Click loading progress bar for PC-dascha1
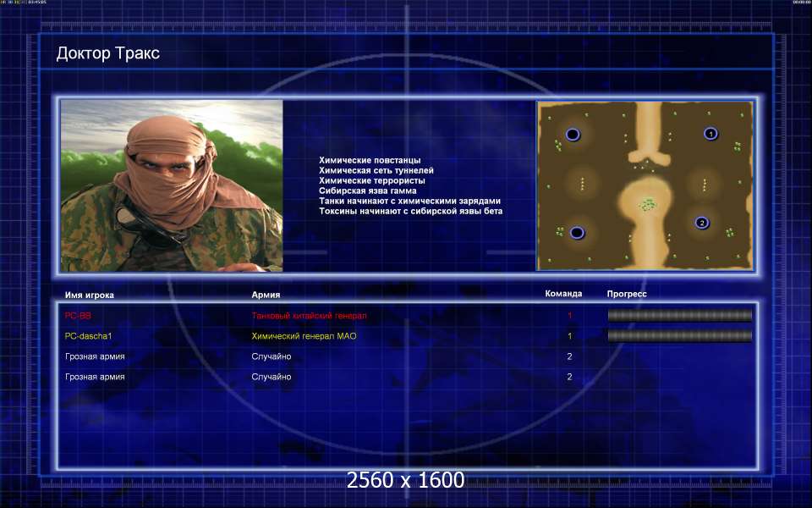 pos(679,336)
